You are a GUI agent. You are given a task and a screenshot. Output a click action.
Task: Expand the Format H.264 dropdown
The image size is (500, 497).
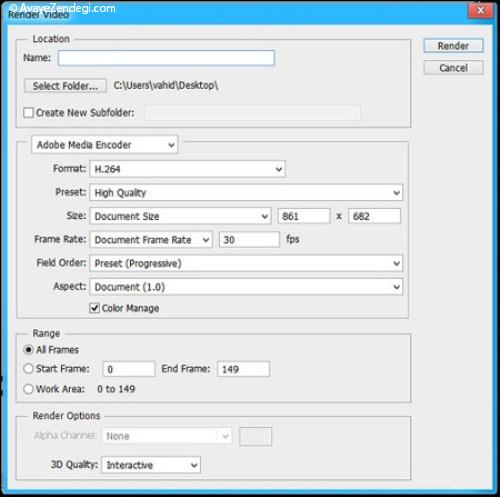point(187,169)
